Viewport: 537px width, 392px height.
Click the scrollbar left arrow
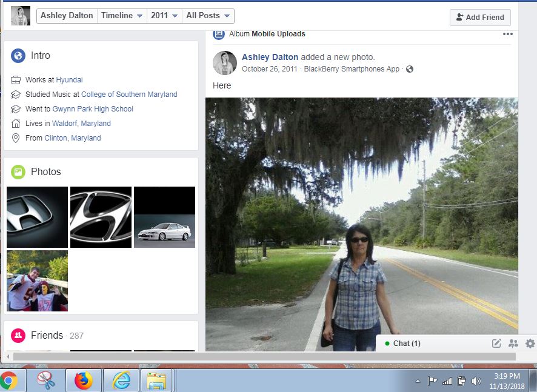(x=7, y=356)
